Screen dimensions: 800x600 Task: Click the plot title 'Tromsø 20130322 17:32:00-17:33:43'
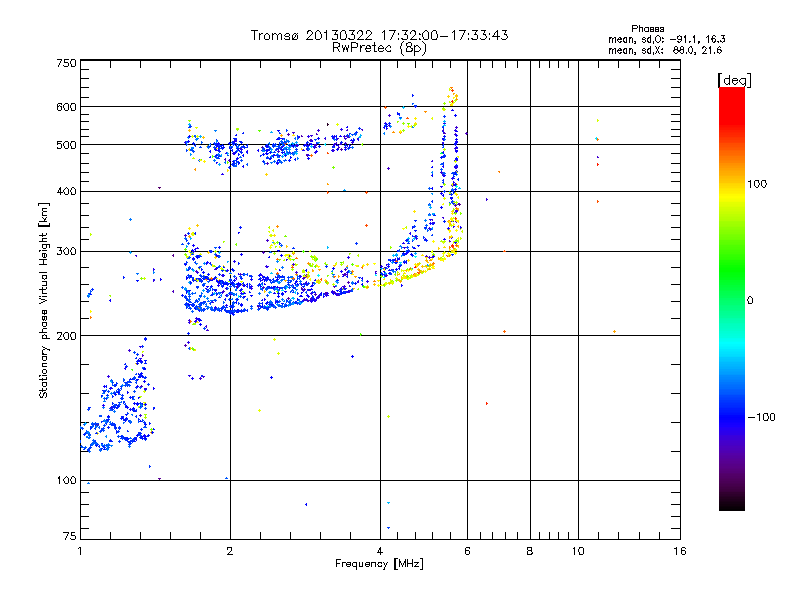(379, 35)
